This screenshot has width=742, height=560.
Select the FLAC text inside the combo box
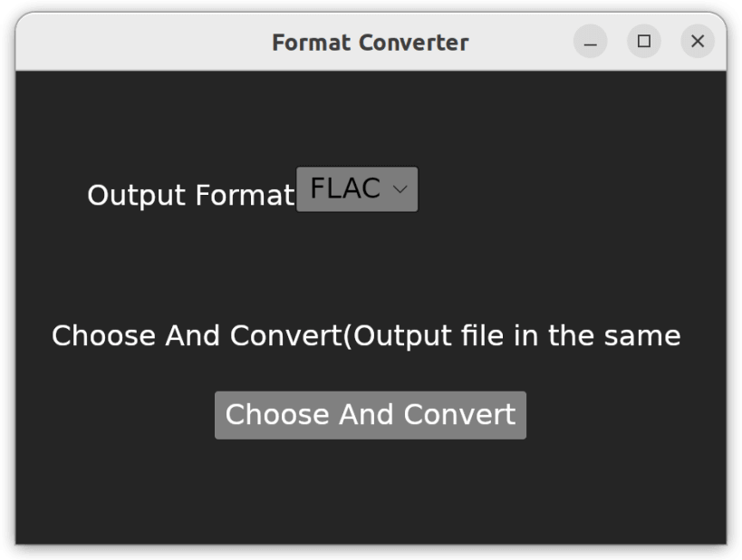coord(344,188)
